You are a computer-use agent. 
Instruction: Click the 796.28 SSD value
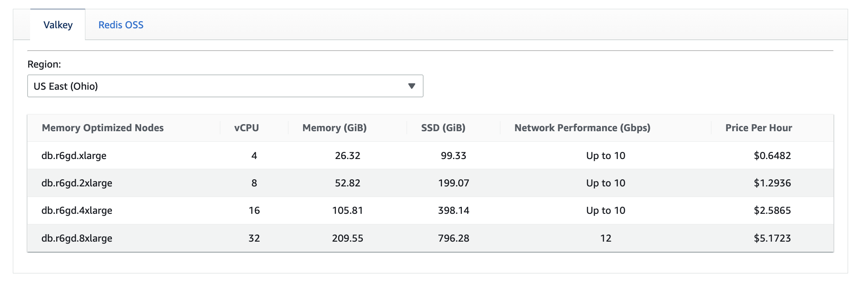click(x=453, y=238)
